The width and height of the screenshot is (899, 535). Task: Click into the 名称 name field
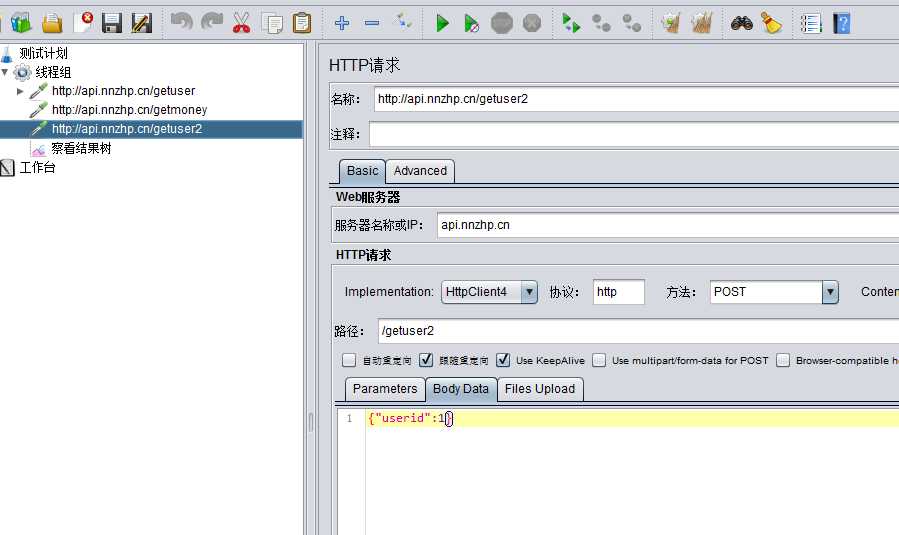pos(636,99)
